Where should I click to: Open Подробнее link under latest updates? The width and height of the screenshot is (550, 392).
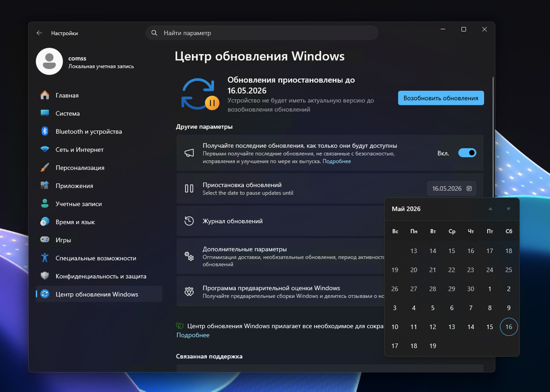coord(336,161)
